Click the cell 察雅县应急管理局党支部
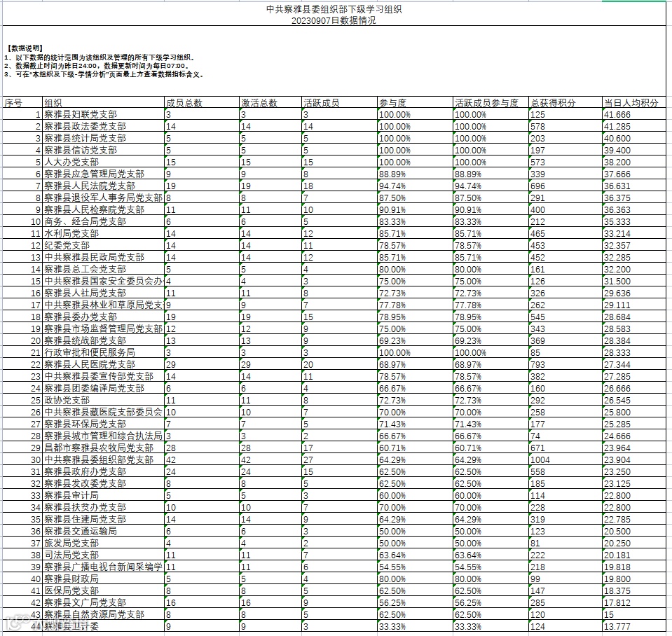 tap(103, 174)
